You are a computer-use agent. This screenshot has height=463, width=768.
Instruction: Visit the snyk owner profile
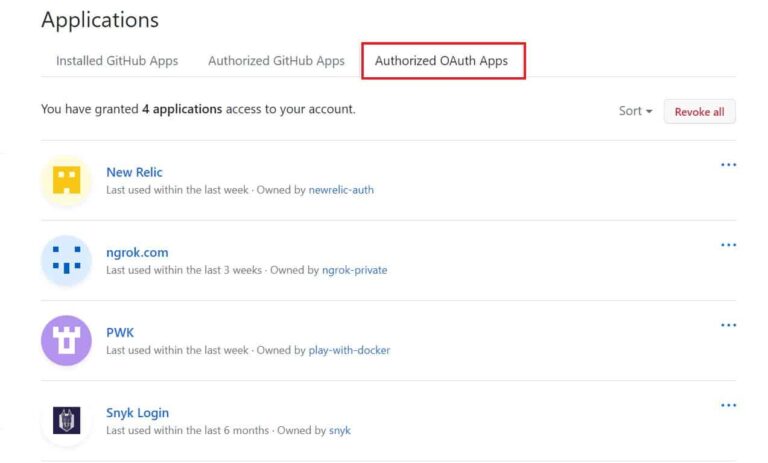[x=340, y=431]
